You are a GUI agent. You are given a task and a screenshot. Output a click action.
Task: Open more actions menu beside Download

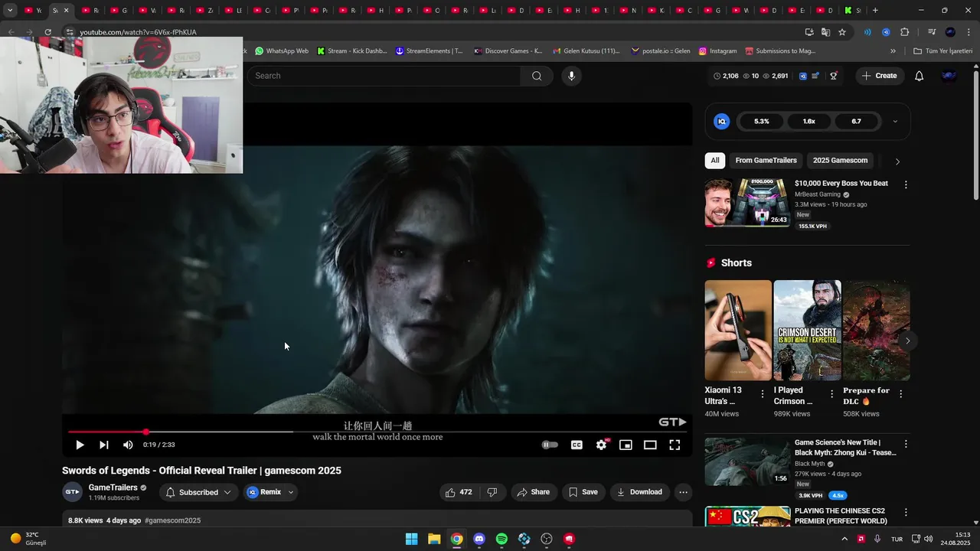684,492
